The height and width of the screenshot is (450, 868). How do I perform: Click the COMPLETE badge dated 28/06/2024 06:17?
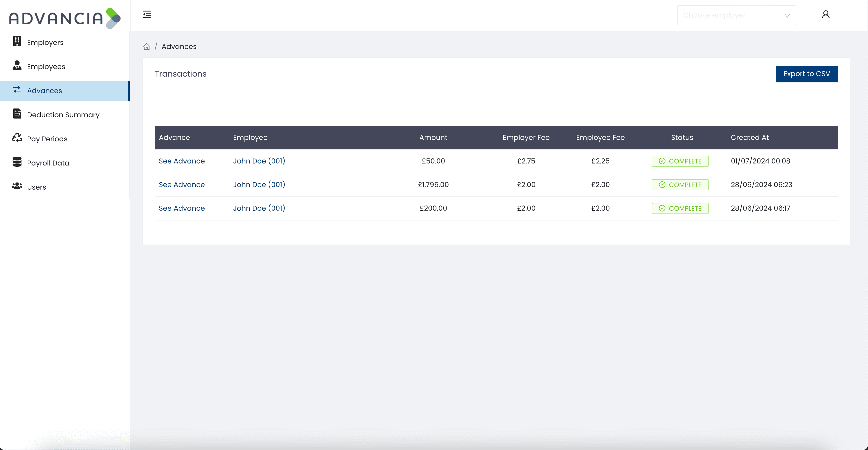[x=680, y=208]
